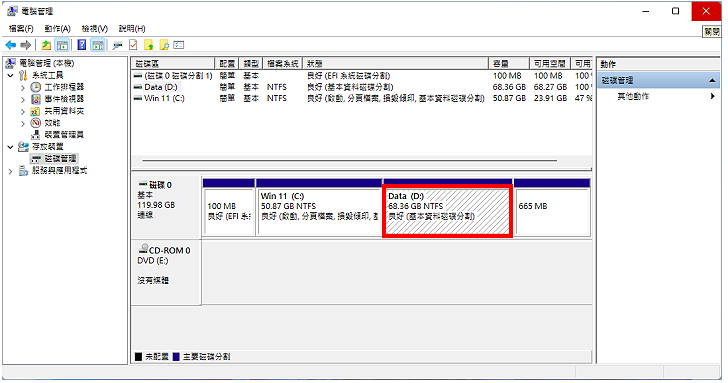Click the drive connect icon after the Action Pane button

click(117, 45)
